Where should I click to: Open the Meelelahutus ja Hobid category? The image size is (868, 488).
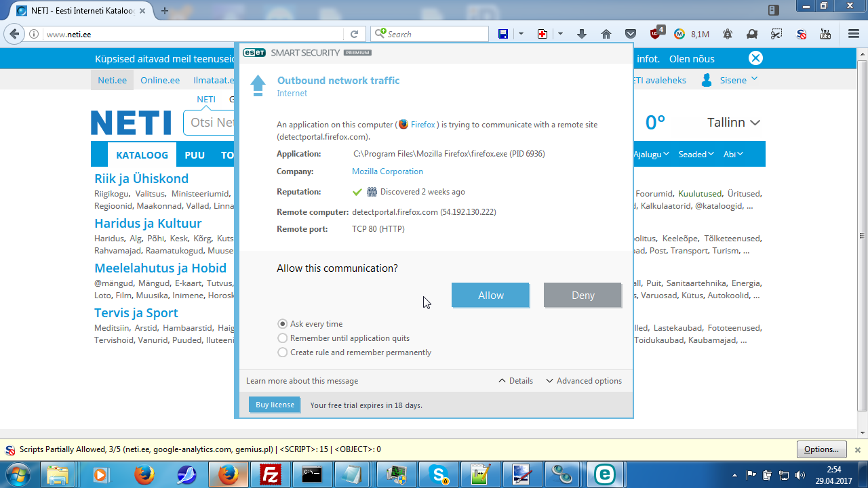tap(161, 268)
